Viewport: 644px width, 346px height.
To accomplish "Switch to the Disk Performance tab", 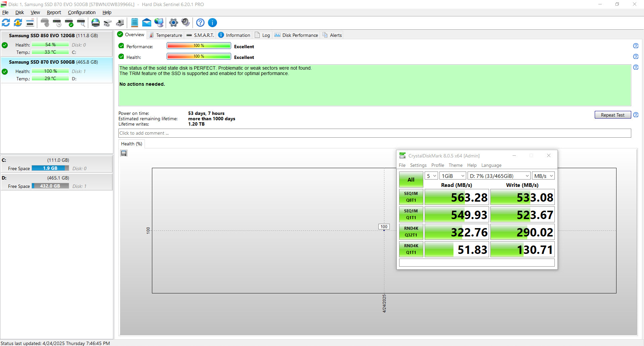I will (x=296, y=35).
